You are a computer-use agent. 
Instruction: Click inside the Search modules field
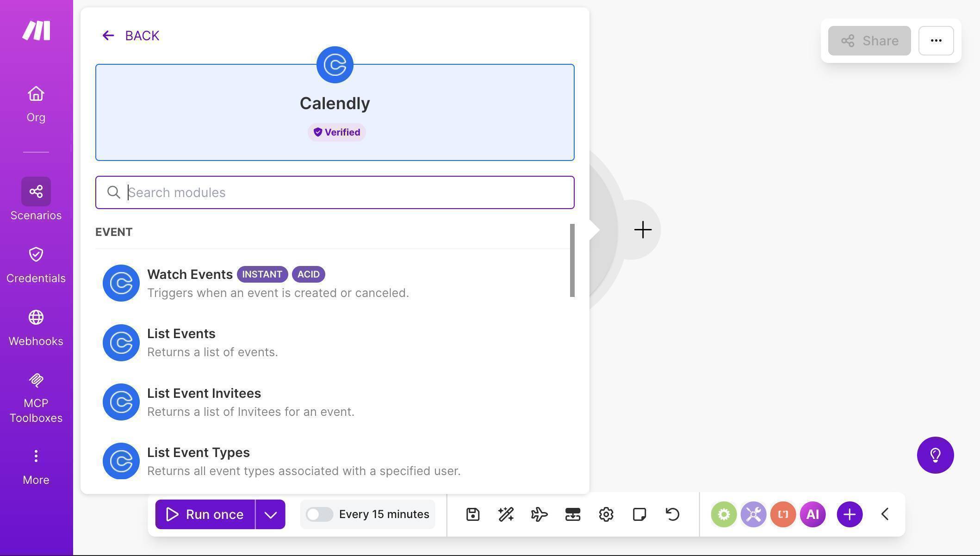(x=335, y=192)
